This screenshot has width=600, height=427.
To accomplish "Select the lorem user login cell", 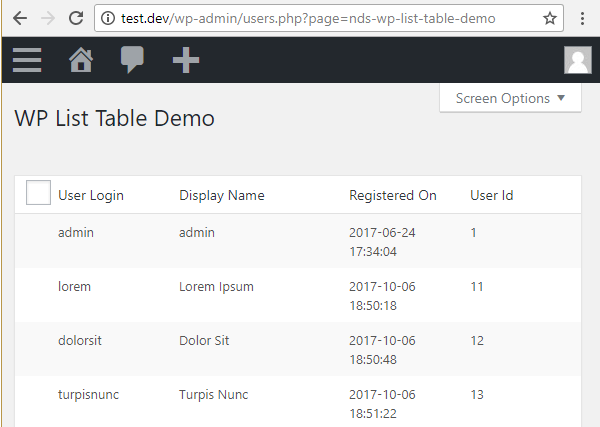I will (74, 287).
